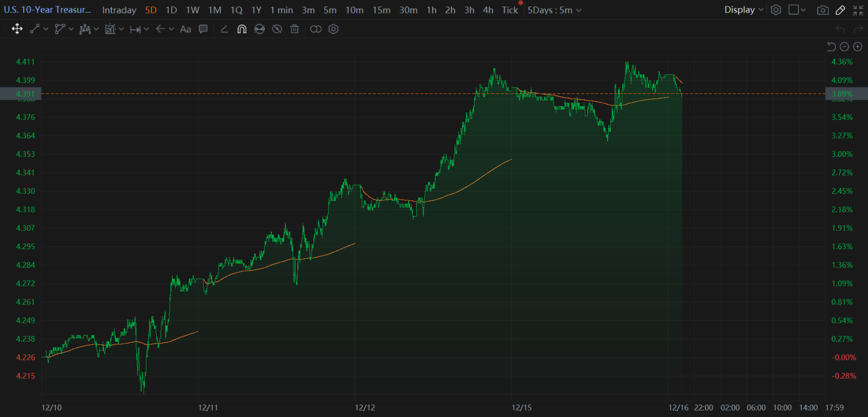
Task: Toggle the magnet snap mode
Action: (242, 29)
